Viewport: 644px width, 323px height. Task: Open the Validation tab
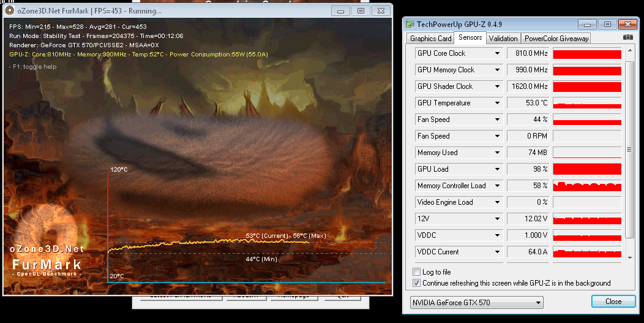pyautogui.click(x=503, y=38)
